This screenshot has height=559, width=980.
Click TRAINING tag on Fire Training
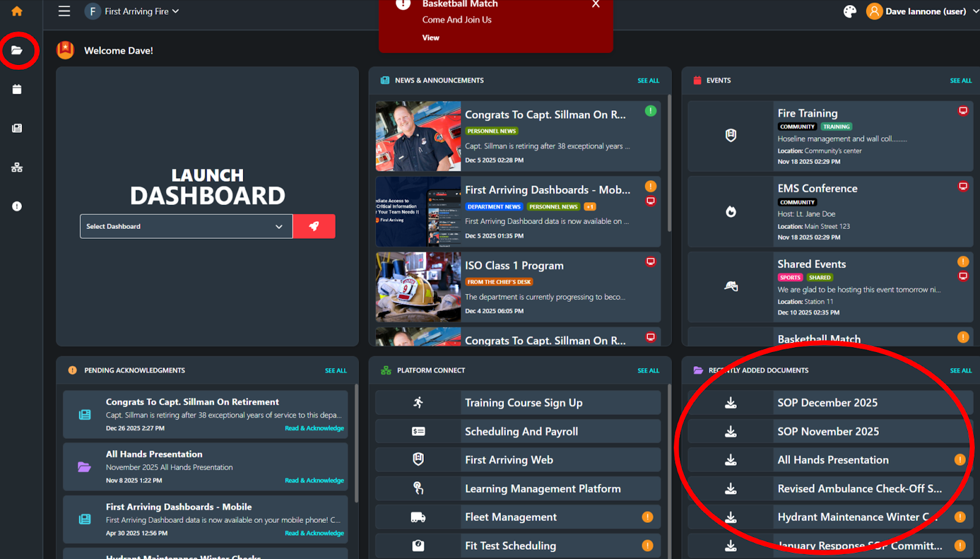[x=836, y=127]
